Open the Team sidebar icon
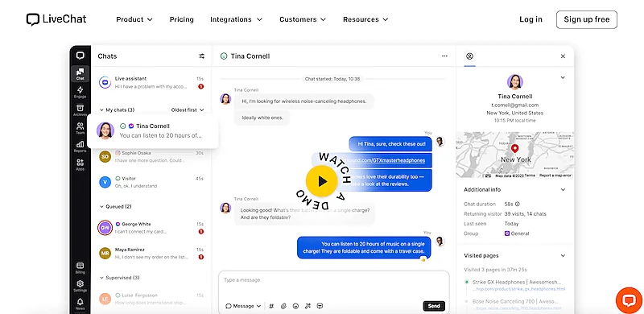Screen dimensions: 644x314 click(80, 128)
